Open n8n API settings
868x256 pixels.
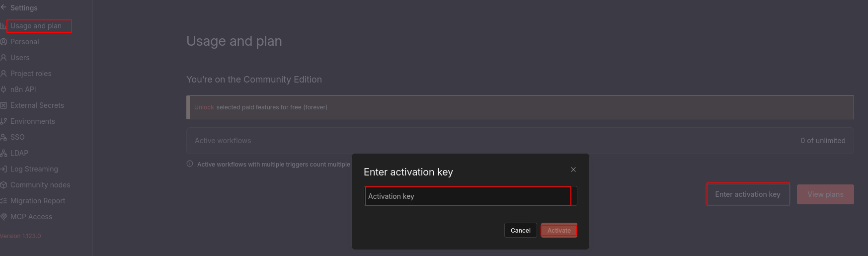[x=23, y=89]
